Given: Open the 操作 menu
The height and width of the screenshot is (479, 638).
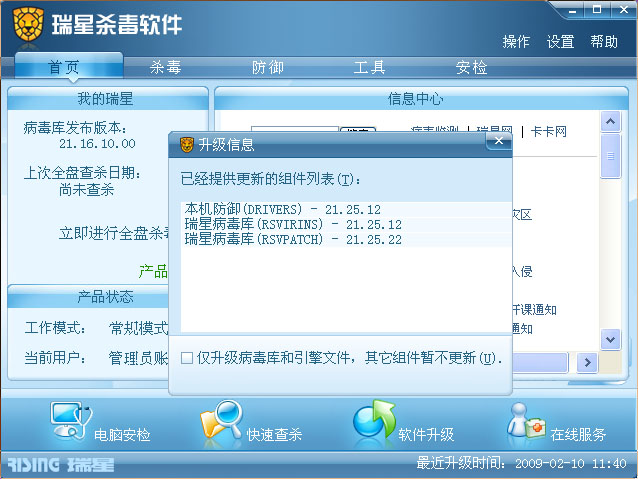Looking at the screenshot, I should pos(516,42).
